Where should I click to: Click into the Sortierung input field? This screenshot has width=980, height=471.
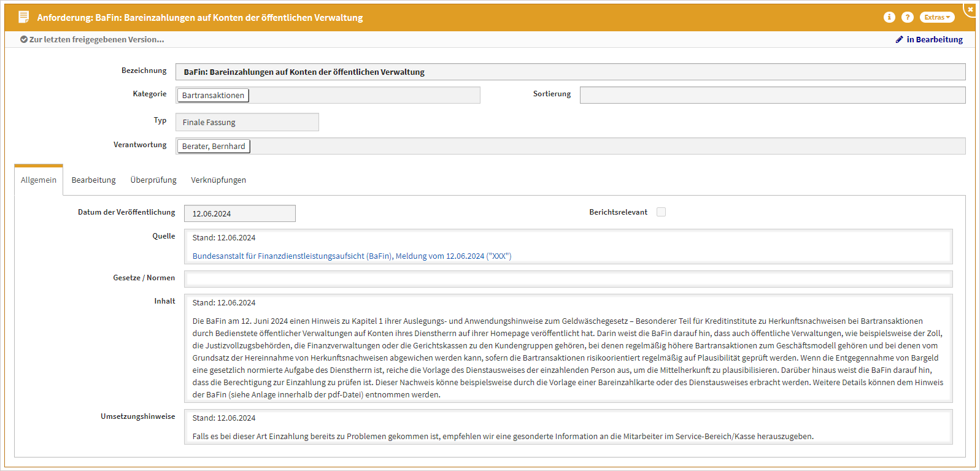click(772, 95)
